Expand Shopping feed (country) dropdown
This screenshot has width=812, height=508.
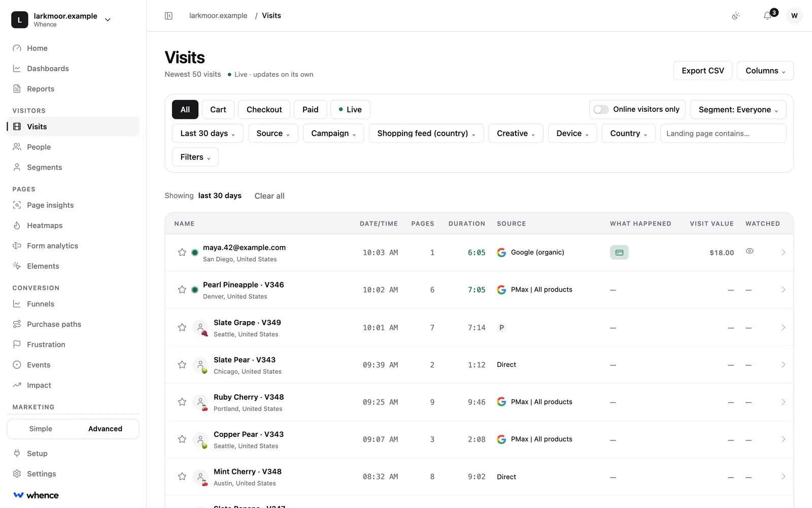click(426, 133)
